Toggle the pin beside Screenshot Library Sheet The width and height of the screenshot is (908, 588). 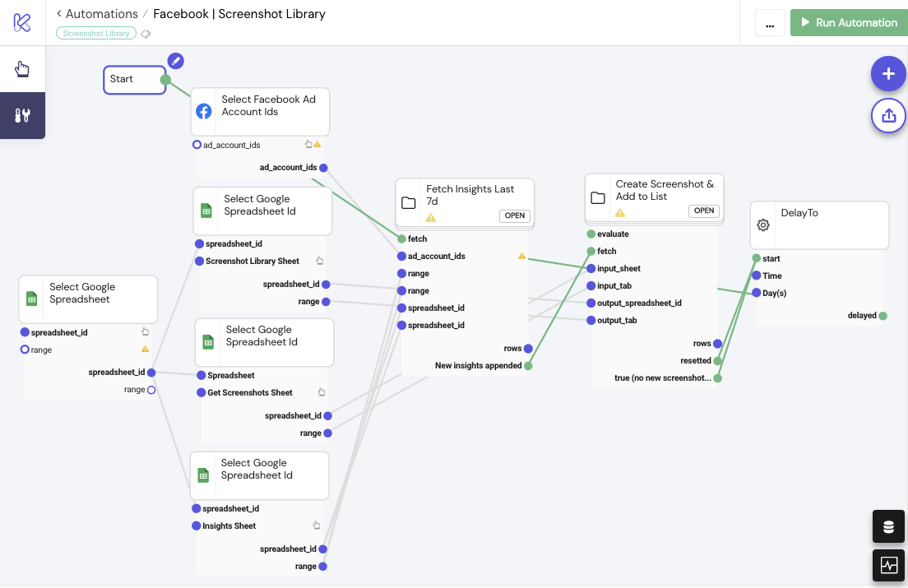tap(322, 261)
